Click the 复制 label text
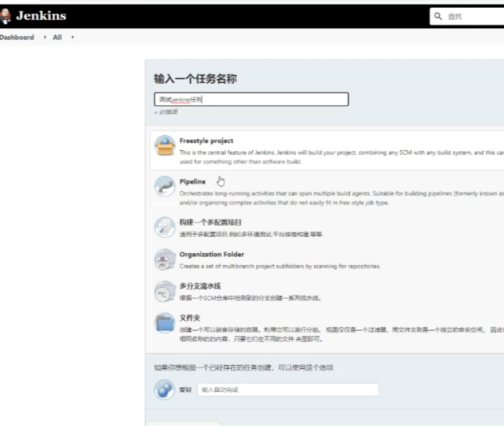504x432 pixels. (185, 390)
